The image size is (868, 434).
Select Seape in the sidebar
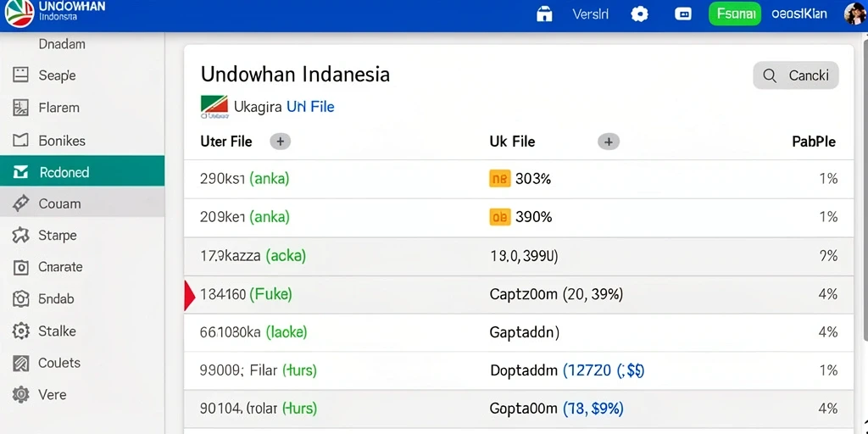point(82,75)
